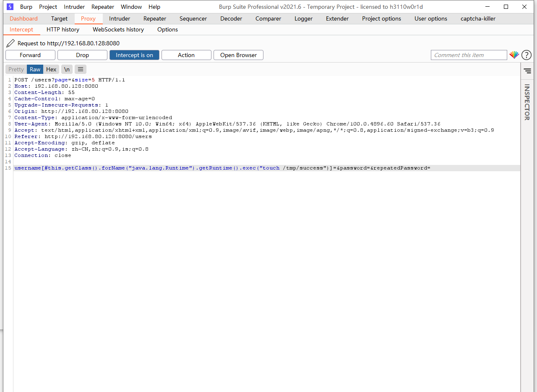
Task: Open the User options tab
Action: coord(431,18)
